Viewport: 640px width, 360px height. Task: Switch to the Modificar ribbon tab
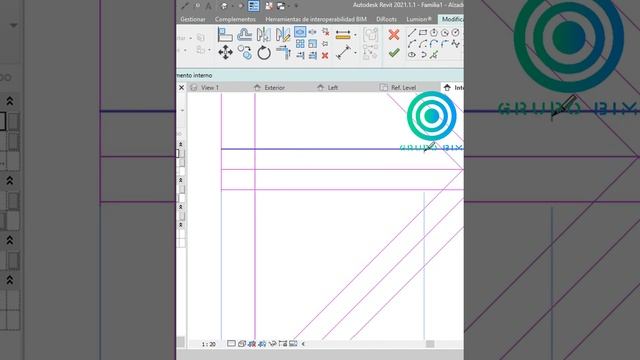(451, 19)
